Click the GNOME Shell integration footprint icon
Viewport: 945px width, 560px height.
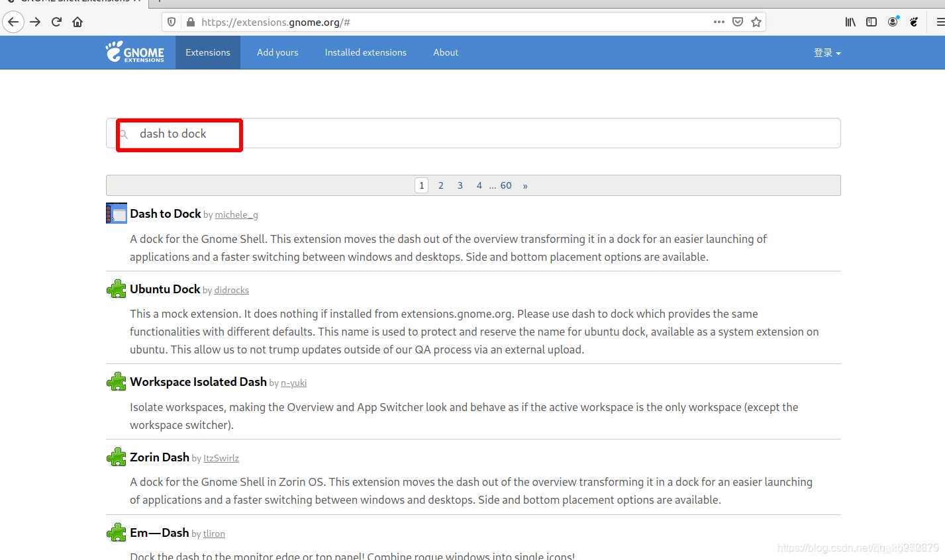(x=914, y=22)
